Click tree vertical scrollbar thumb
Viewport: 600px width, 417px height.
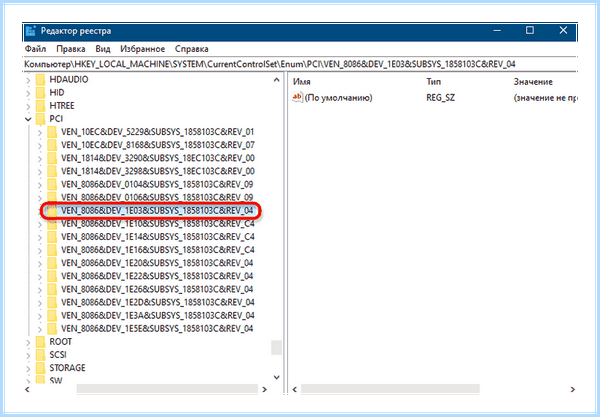pyautogui.click(x=276, y=348)
